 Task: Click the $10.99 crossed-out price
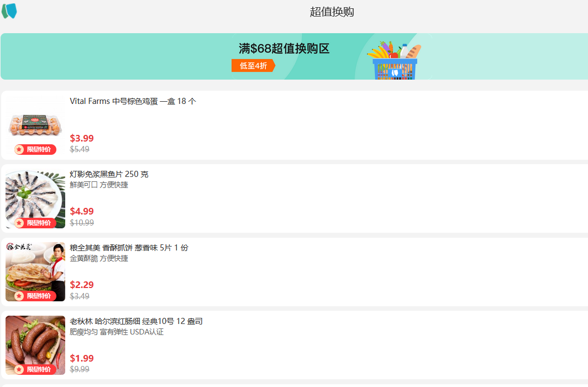coord(82,223)
